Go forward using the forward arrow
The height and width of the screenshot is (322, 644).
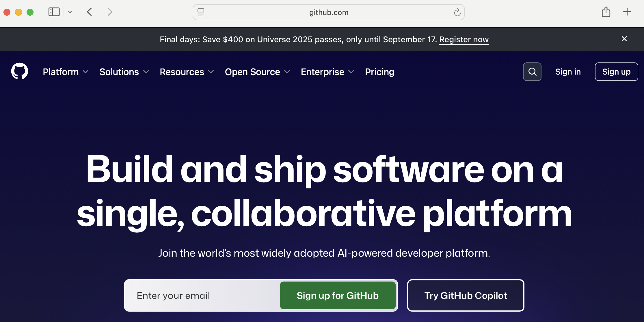point(109,12)
